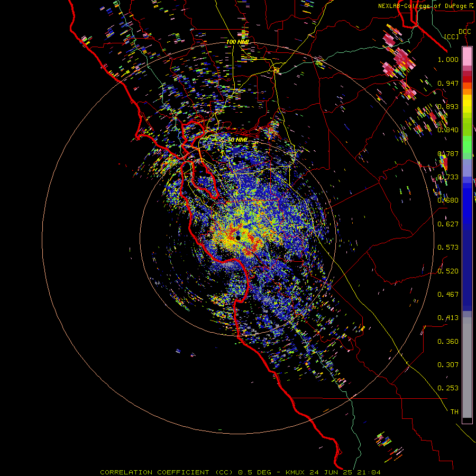476x476 pixels.
Task: Click the 50 NMI range ring label
Action: click(x=237, y=140)
